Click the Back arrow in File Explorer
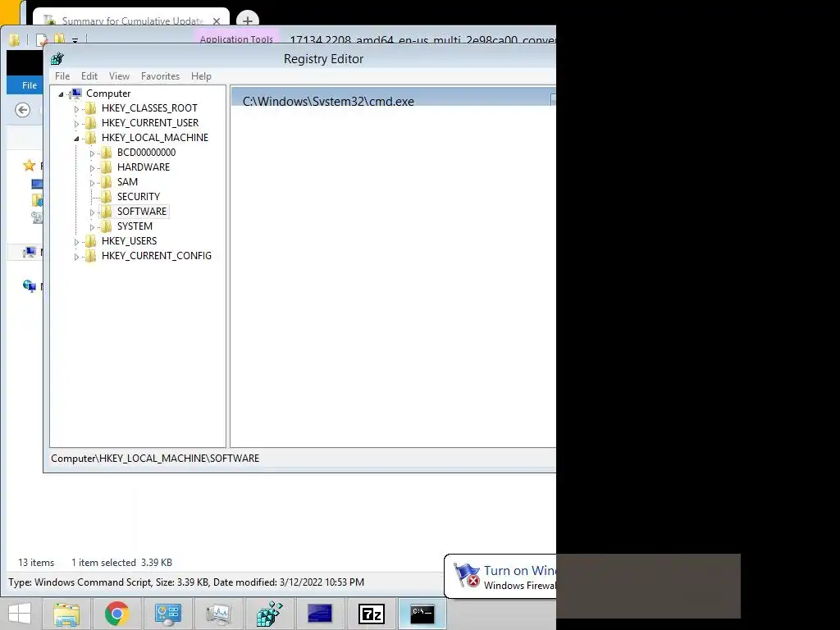The width and height of the screenshot is (840, 630). point(22,111)
